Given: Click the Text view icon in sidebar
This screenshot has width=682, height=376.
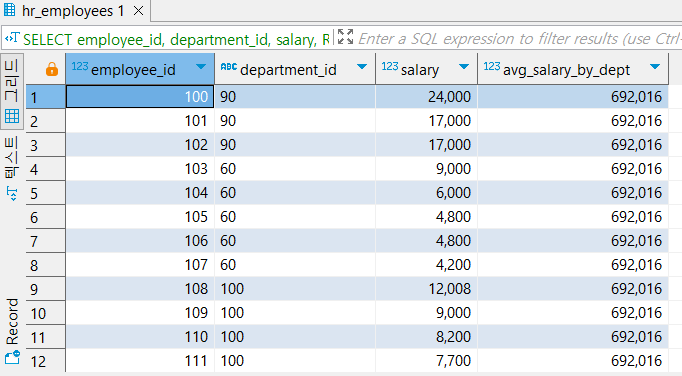Looking at the screenshot, I should (12, 194).
